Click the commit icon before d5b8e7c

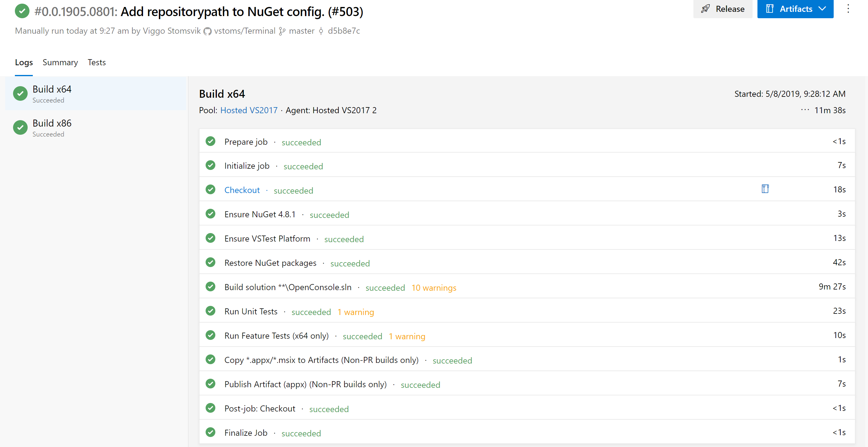(321, 31)
